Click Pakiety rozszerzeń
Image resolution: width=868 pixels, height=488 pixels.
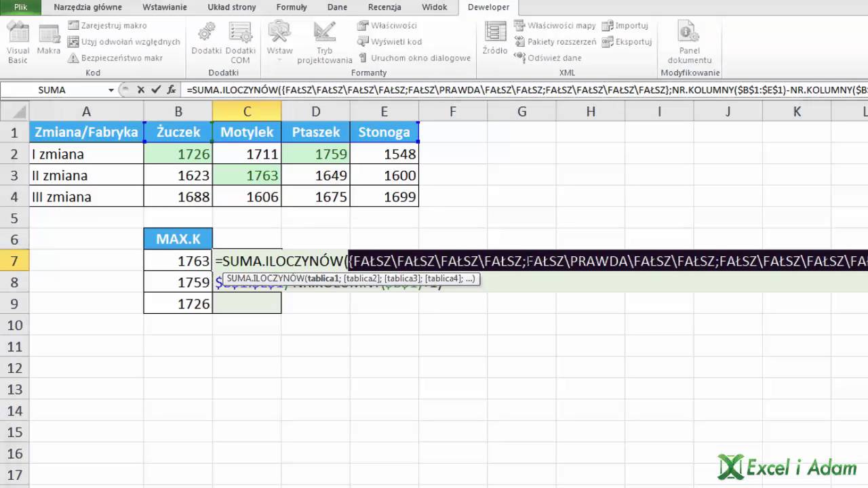pos(555,42)
